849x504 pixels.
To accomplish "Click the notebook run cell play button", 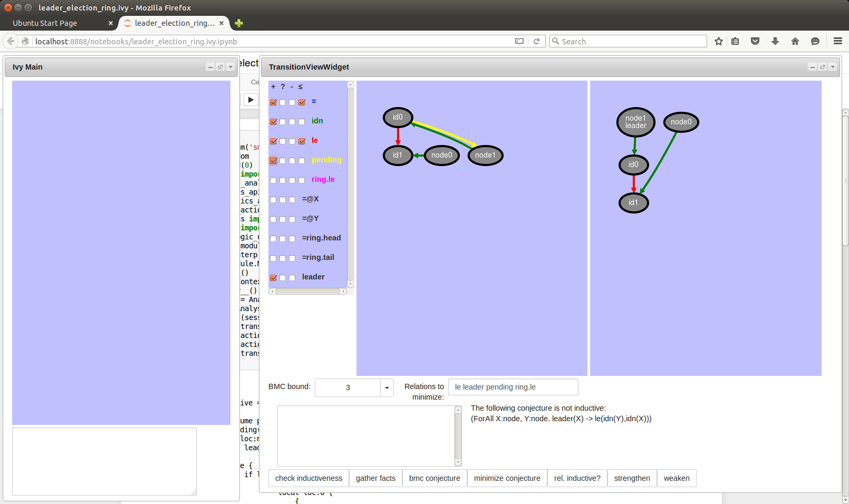I will point(251,100).
